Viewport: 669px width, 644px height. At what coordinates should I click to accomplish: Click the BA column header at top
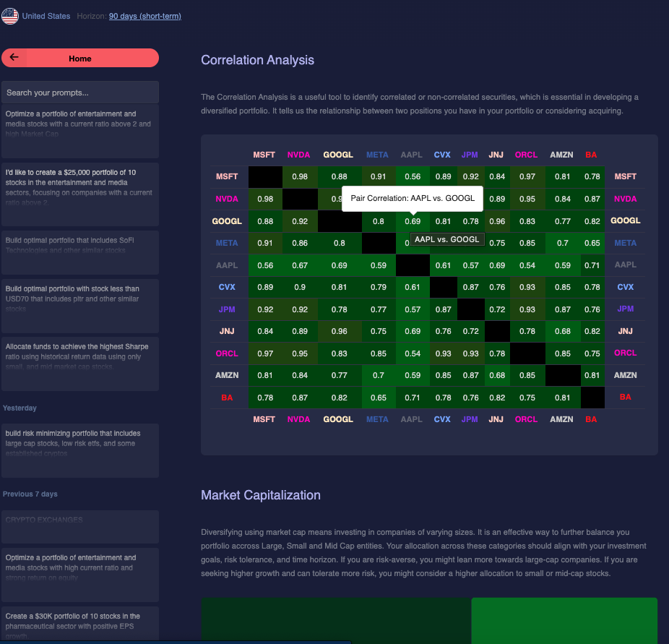pos(591,155)
